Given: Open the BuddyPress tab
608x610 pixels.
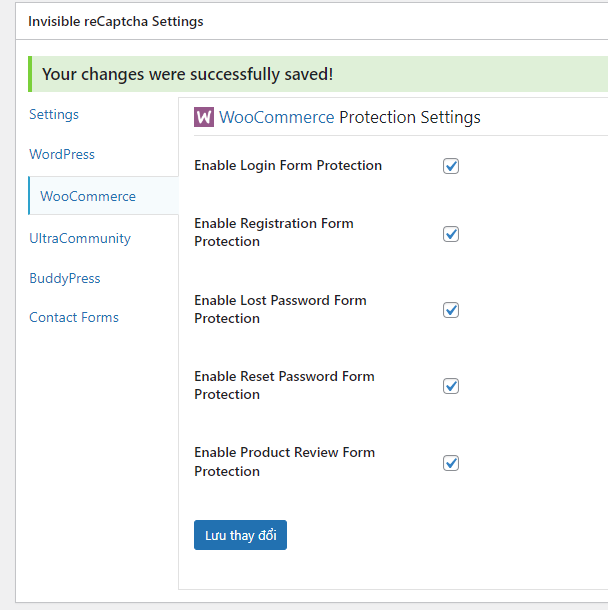Looking at the screenshot, I should (x=65, y=278).
